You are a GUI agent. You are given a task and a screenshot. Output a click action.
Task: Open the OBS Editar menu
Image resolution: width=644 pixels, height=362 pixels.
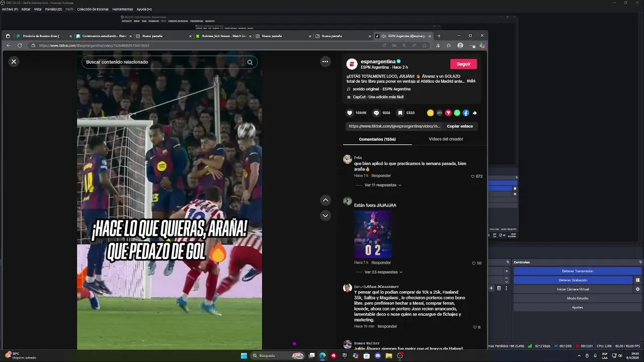(26, 9)
